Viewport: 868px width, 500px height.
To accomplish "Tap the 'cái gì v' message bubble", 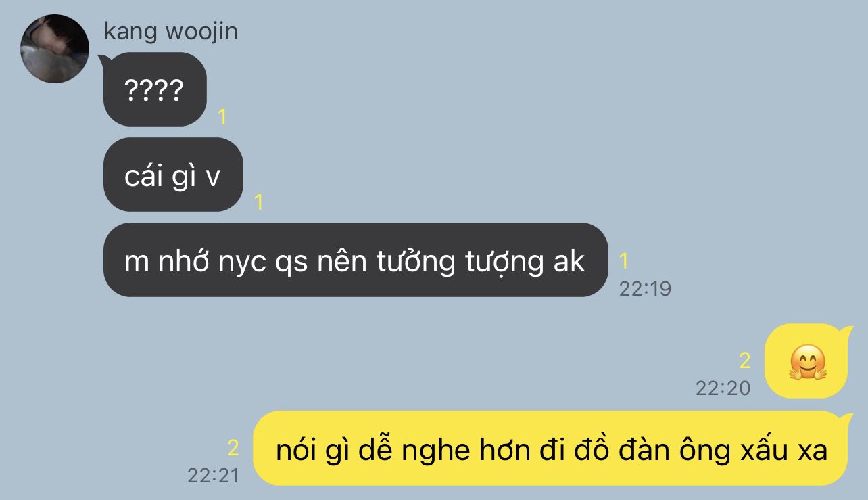I will point(173,175).
